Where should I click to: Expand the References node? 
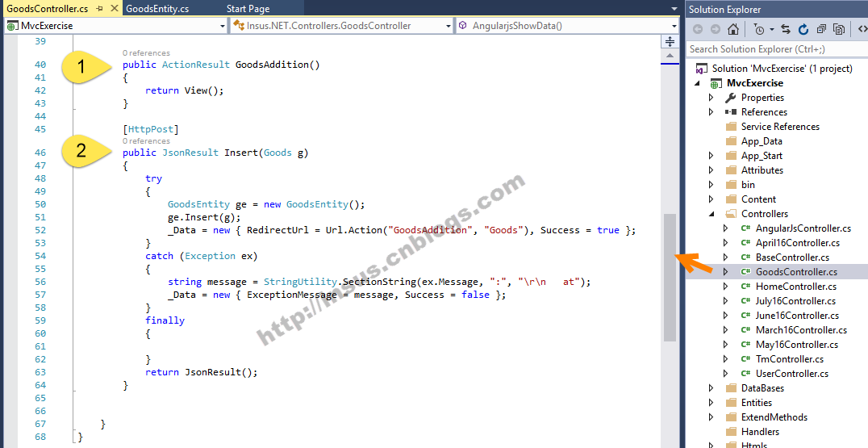712,112
